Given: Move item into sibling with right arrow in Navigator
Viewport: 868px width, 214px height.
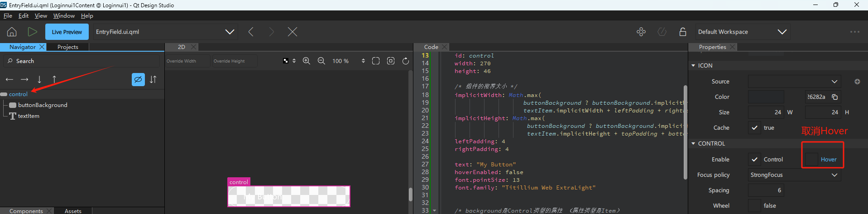Looking at the screenshot, I should [24, 79].
